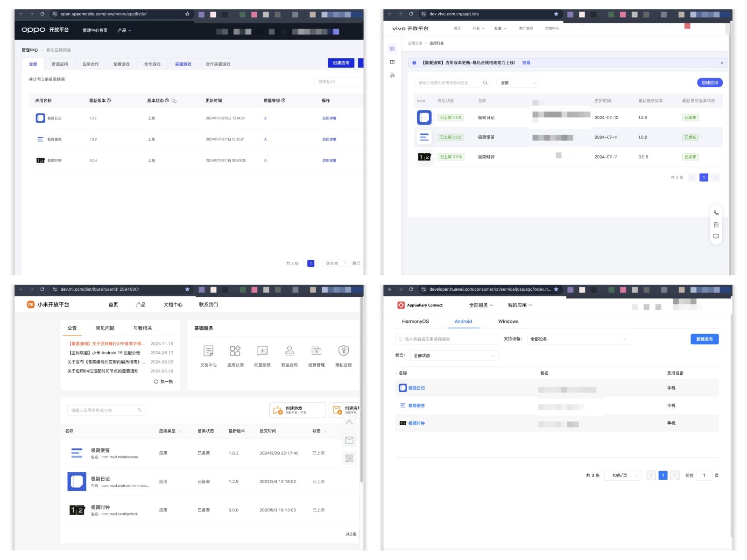Open the 全部状态 status dropdown in AppGallery
The width and height of the screenshot is (747, 560).
[x=454, y=356]
